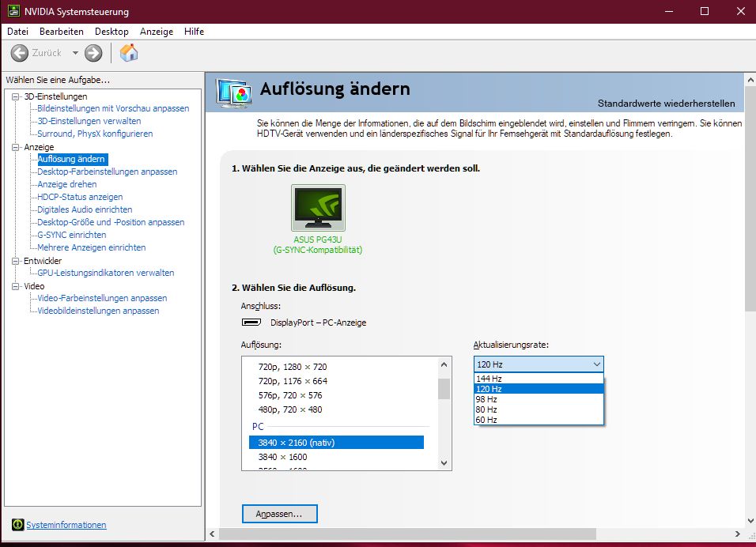Click the resolution list scrollbar thumb

[x=444, y=389]
